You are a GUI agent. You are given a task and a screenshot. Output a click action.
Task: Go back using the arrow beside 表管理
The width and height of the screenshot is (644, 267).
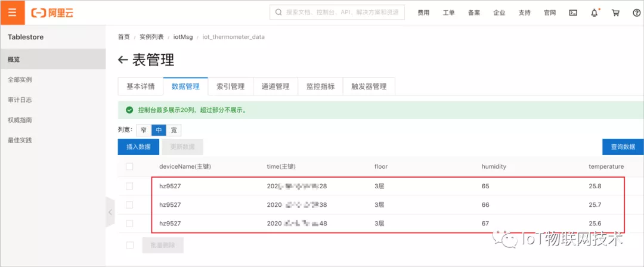[123, 60]
